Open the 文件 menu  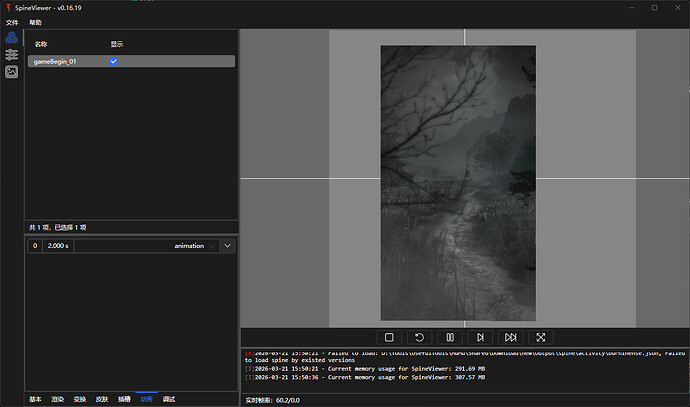(x=12, y=21)
